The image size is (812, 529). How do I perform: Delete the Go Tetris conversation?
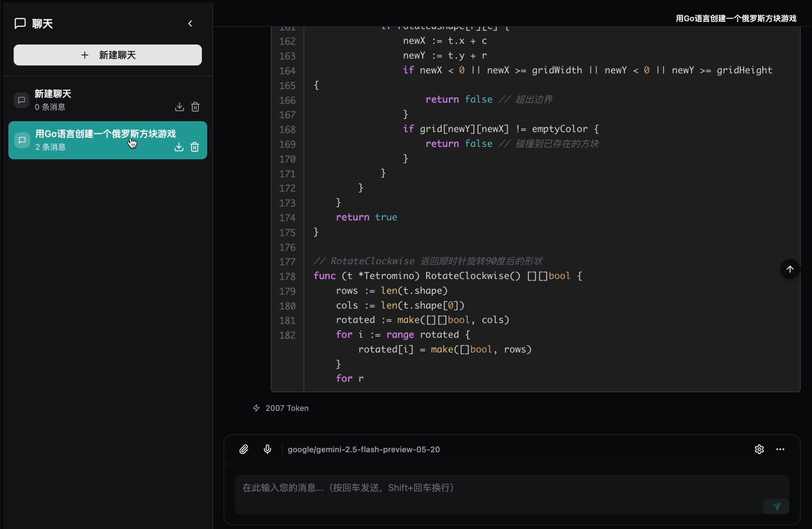(x=195, y=147)
